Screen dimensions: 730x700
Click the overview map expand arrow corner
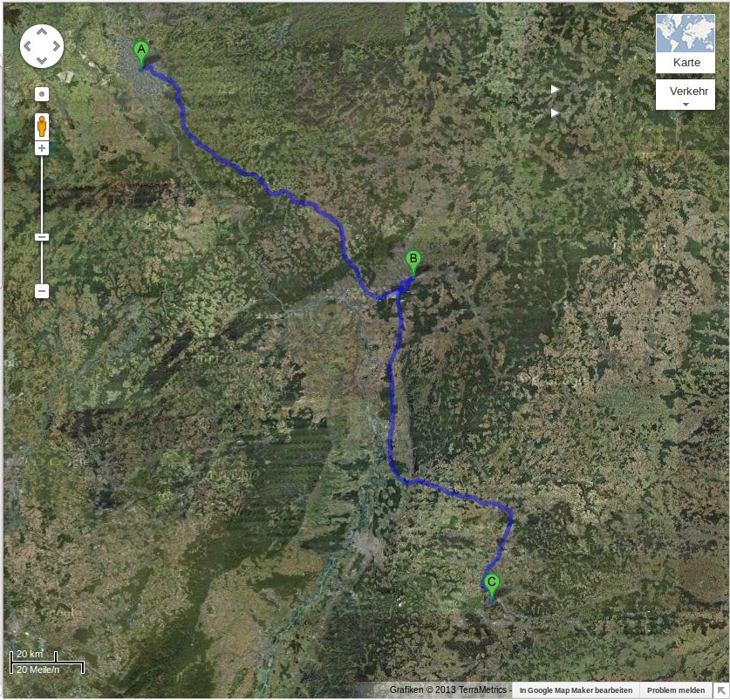tap(721, 691)
